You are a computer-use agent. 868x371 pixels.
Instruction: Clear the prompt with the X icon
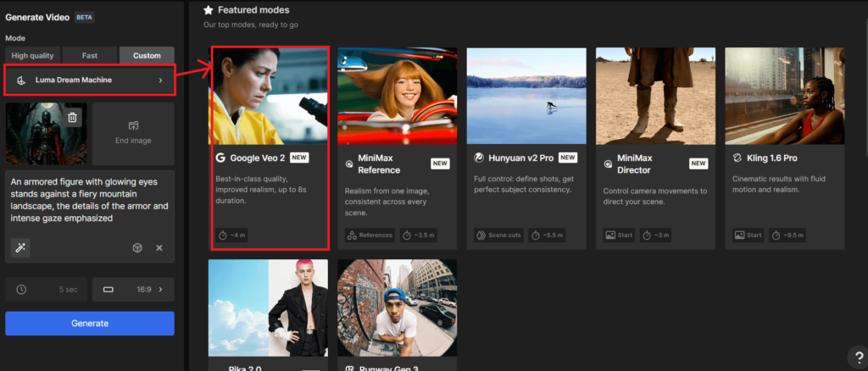click(159, 247)
